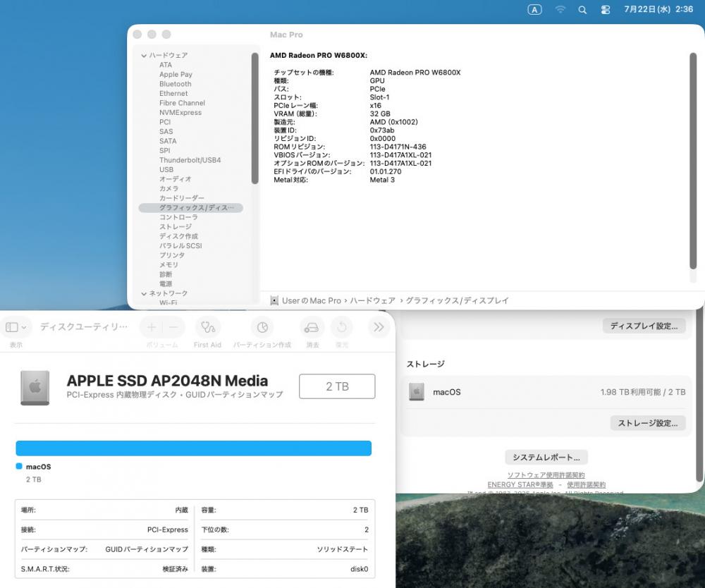Click the Erase toolbar icon
The image size is (705, 588).
312,327
